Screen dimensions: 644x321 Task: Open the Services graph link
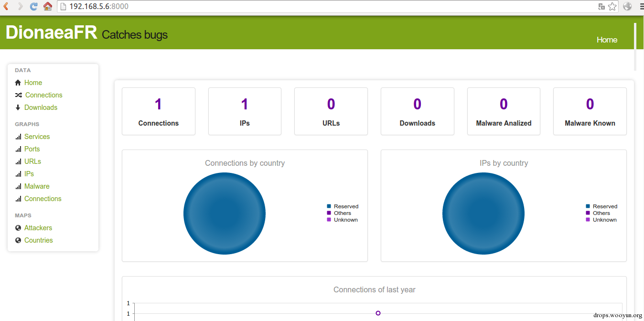[x=37, y=137]
